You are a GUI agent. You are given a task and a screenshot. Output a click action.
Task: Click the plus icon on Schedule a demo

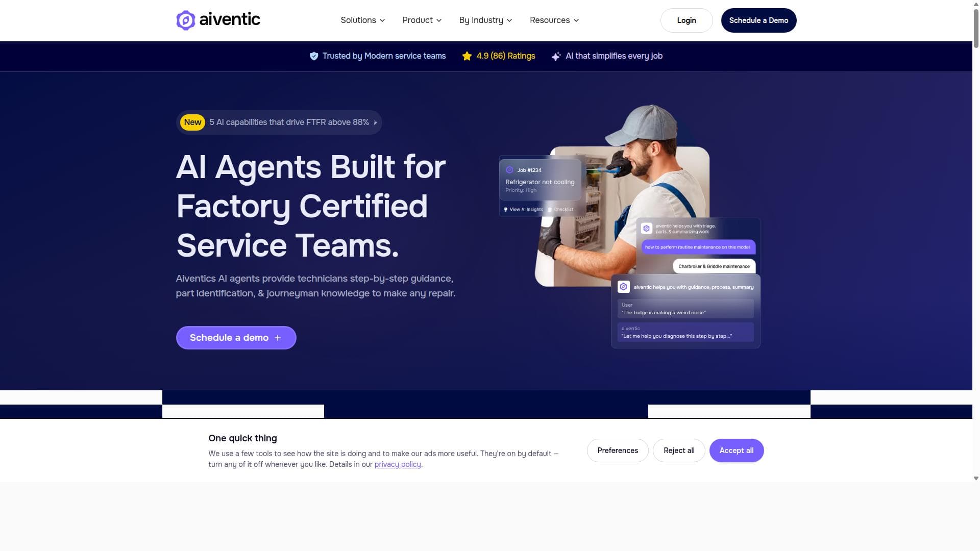click(278, 338)
